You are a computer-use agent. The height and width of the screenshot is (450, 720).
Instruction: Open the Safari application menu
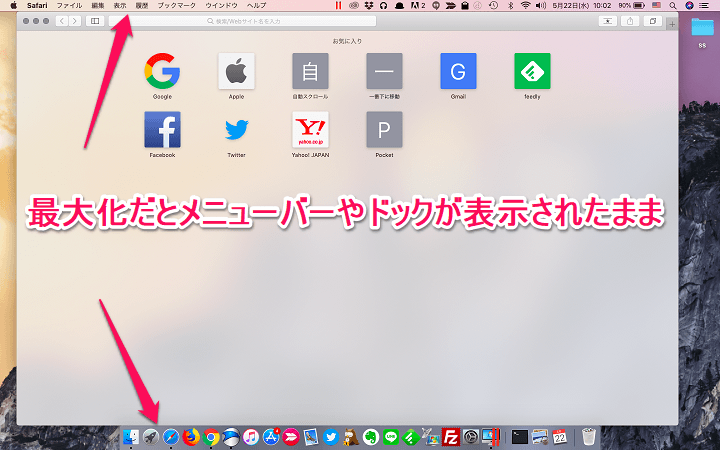(x=37, y=6)
